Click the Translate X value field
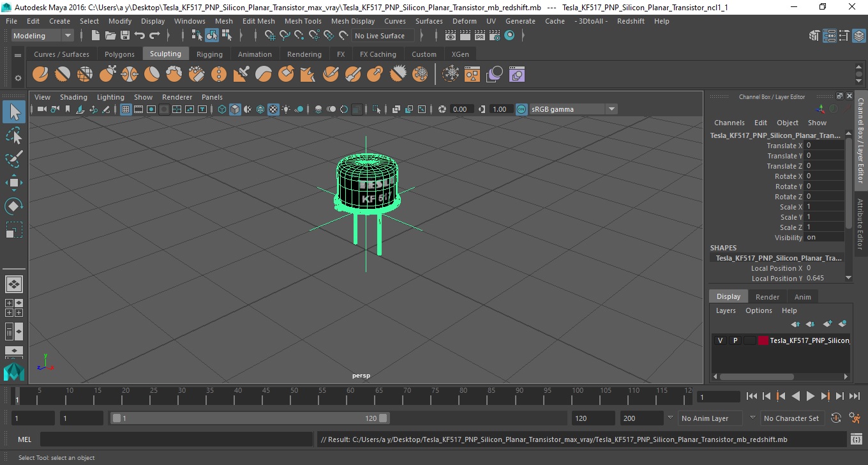Image resolution: width=868 pixels, height=465 pixels. click(x=824, y=146)
